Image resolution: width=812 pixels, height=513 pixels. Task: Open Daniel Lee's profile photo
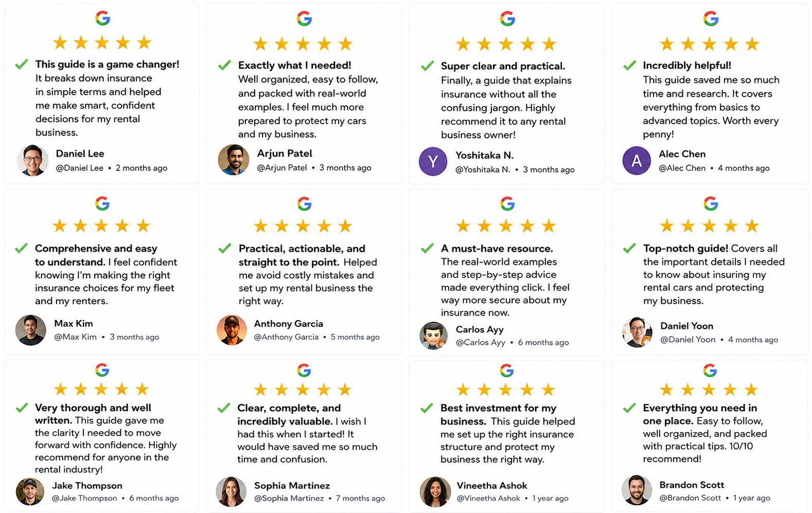point(32,161)
